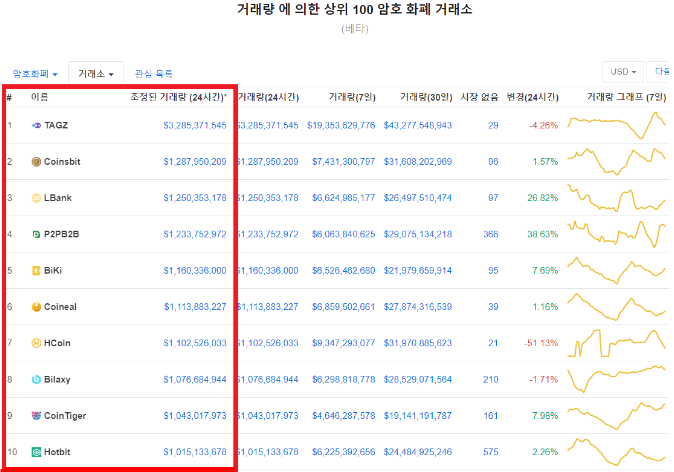This screenshot has height=472, width=674.
Task: Sort by 조정된 거래량 (24시간) column header
Action: (x=179, y=98)
